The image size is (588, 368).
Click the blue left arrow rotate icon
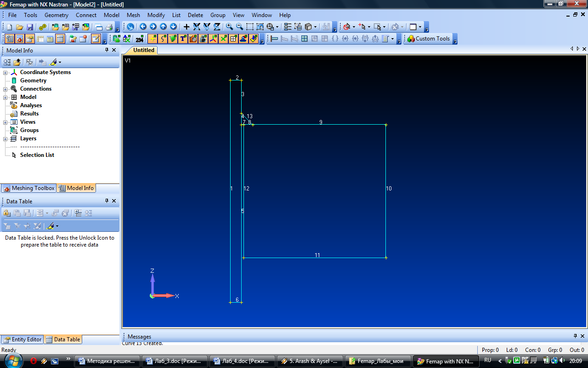(x=143, y=27)
